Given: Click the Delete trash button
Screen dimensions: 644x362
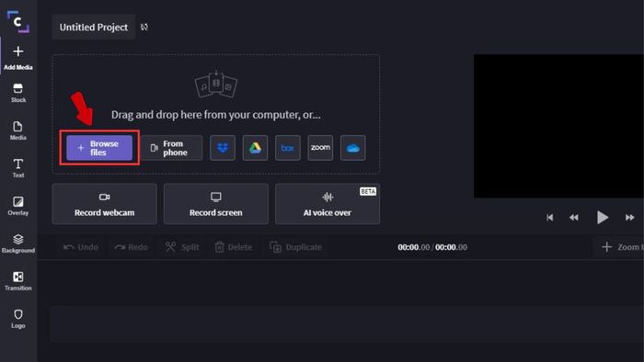Looking at the screenshot, I should click(x=234, y=247).
